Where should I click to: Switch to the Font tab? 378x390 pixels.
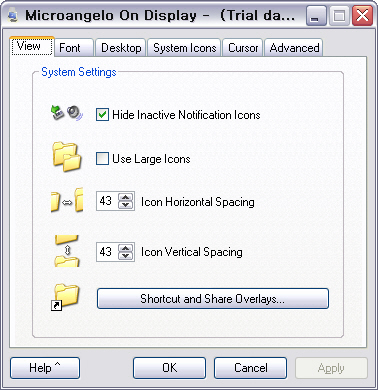point(73,48)
